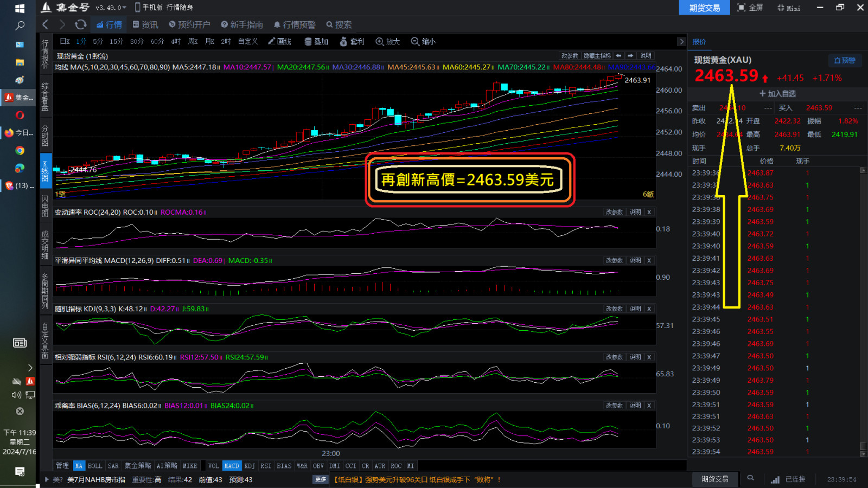Image resolution: width=868 pixels, height=488 pixels.
Task: Select the 5分 timeframe tab
Action: (x=98, y=41)
